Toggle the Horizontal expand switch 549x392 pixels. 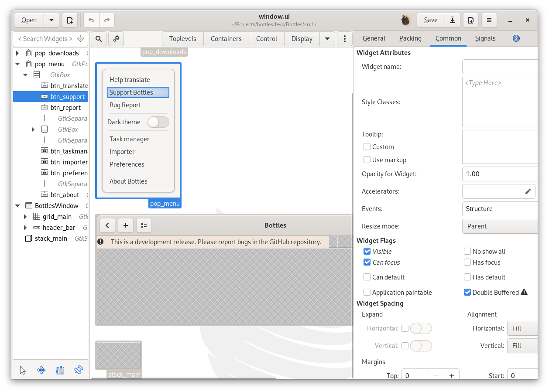[421, 328]
